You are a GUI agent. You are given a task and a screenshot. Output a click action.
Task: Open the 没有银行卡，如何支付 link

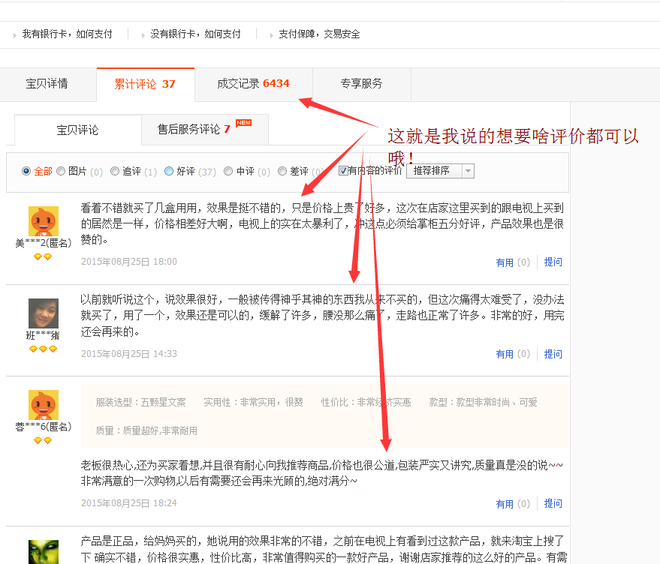pos(196,34)
